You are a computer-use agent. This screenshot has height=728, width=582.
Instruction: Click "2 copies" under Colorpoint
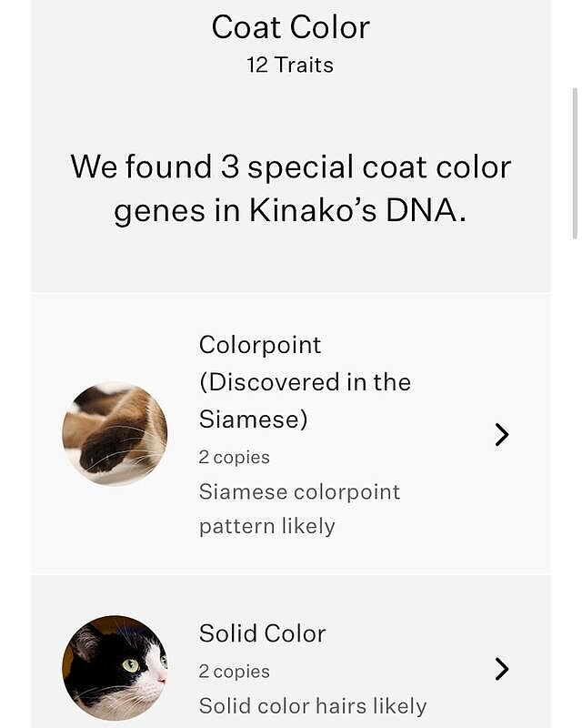pos(234,457)
